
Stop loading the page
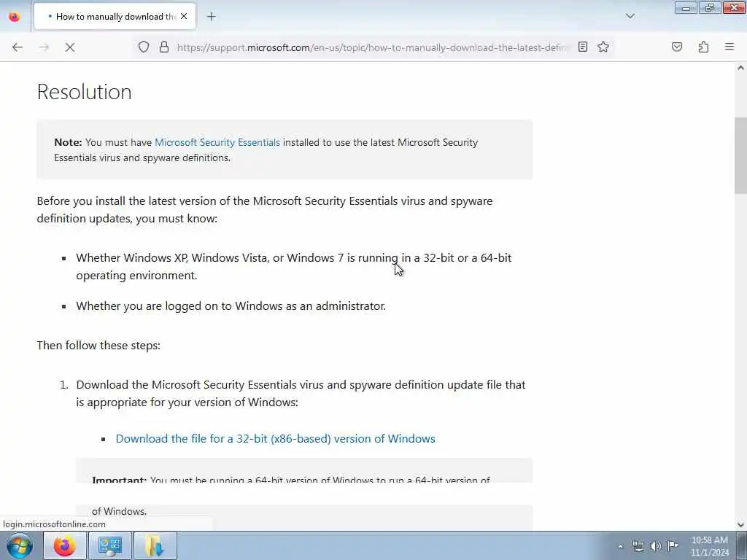click(70, 47)
